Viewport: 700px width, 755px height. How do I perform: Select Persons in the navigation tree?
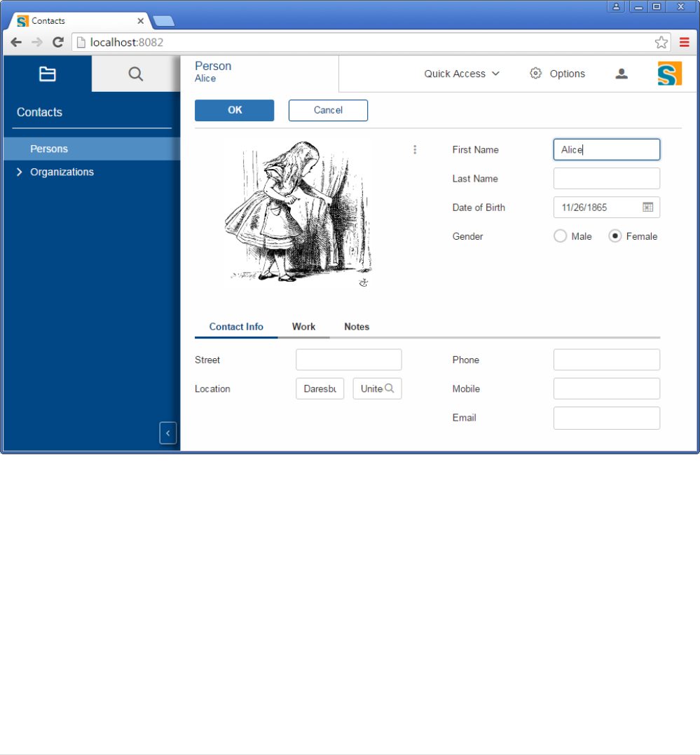pos(92,149)
